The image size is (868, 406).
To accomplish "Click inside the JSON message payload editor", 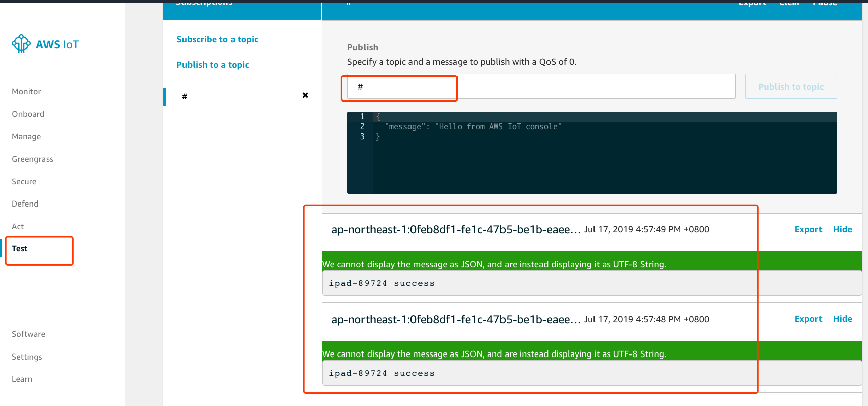I will click(592, 153).
